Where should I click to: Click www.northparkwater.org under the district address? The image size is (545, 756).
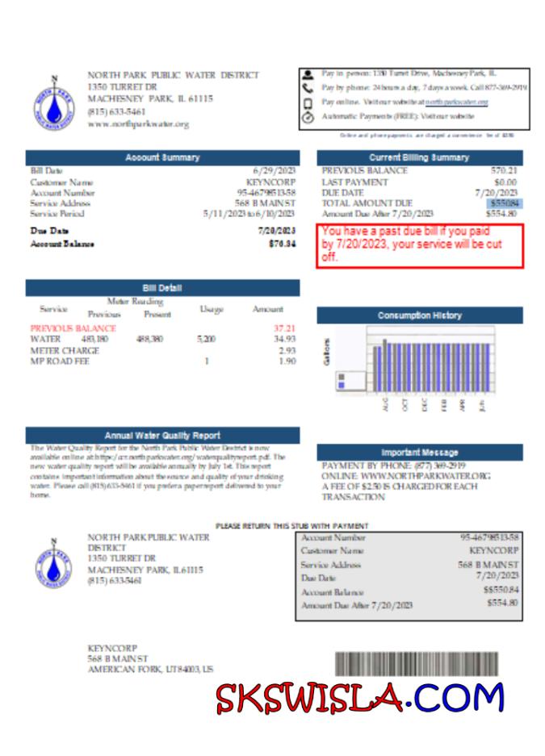click(137, 124)
